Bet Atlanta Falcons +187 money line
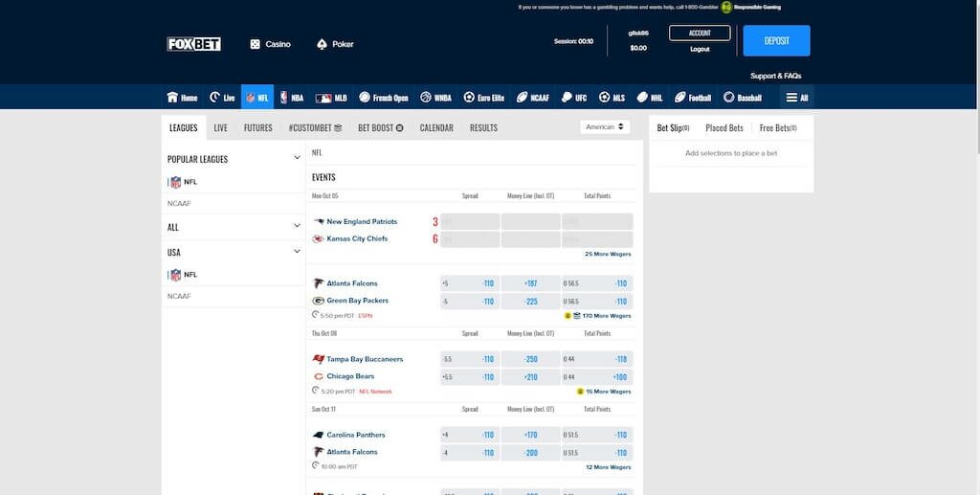The image size is (980, 495). point(530,283)
